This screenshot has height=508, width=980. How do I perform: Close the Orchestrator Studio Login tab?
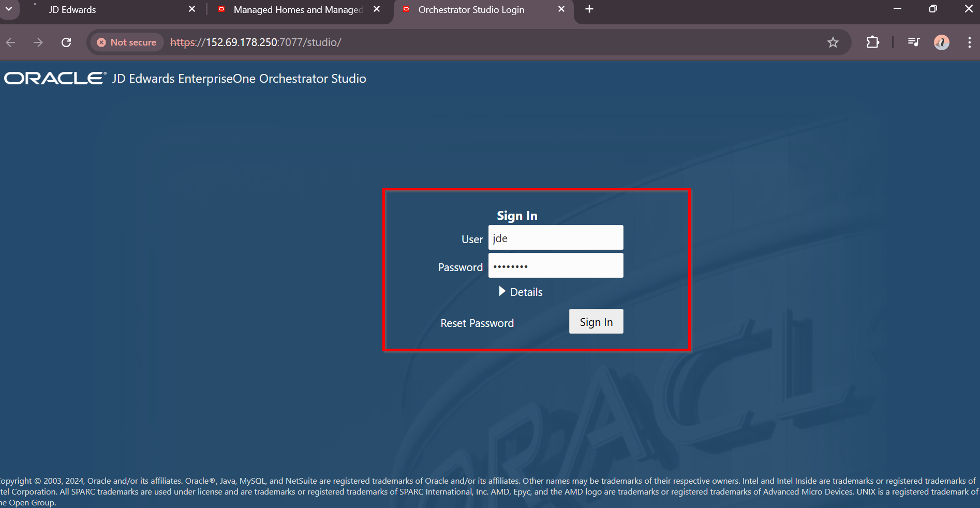point(561,9)
